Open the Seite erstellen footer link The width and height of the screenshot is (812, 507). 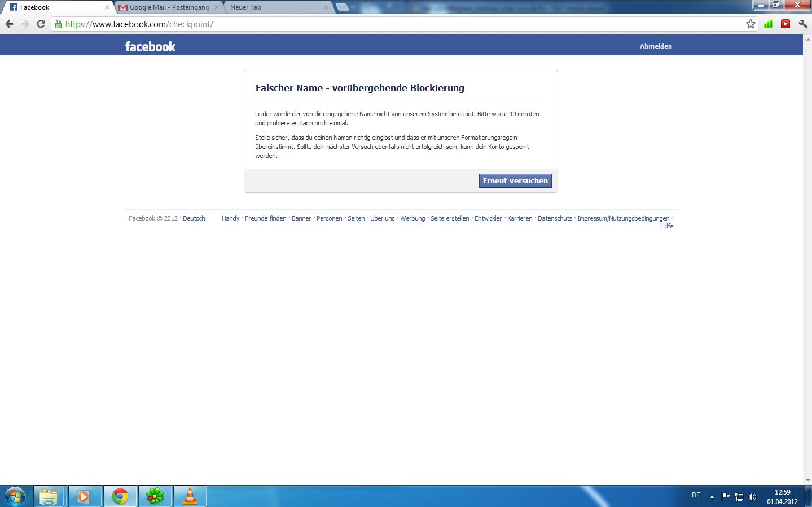point(450,218)
